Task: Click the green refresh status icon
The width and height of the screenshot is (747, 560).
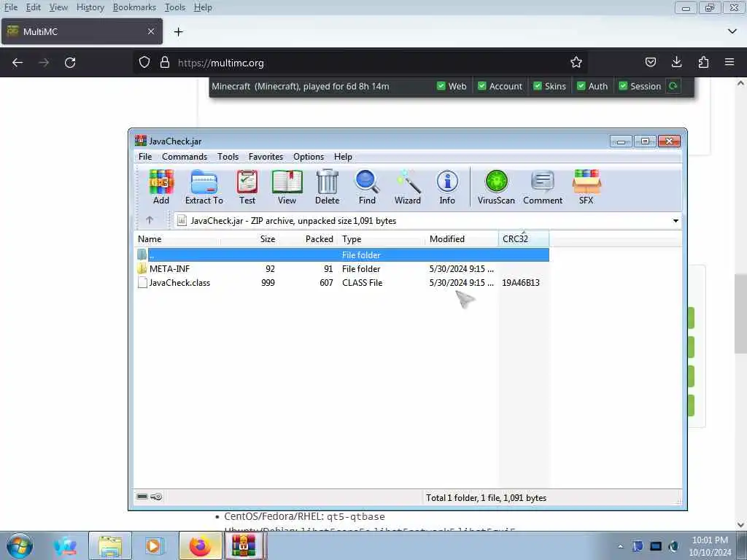Action: tap(673, 86)
